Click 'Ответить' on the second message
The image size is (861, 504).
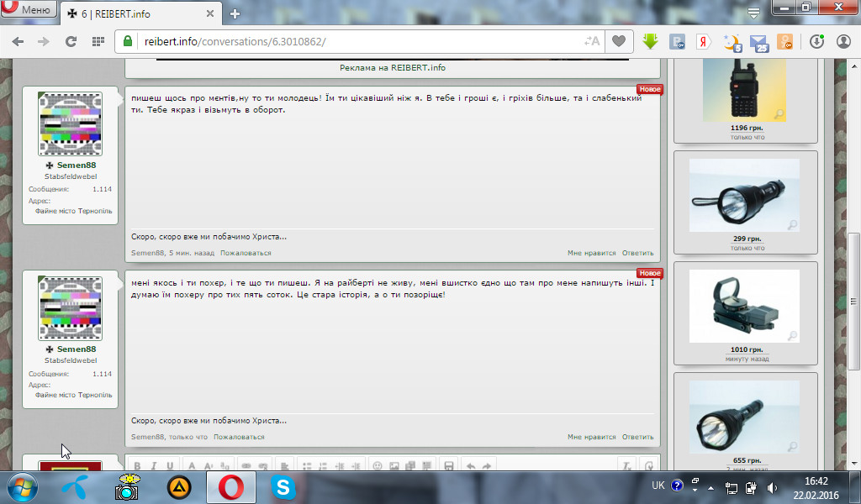click(637, 437)
